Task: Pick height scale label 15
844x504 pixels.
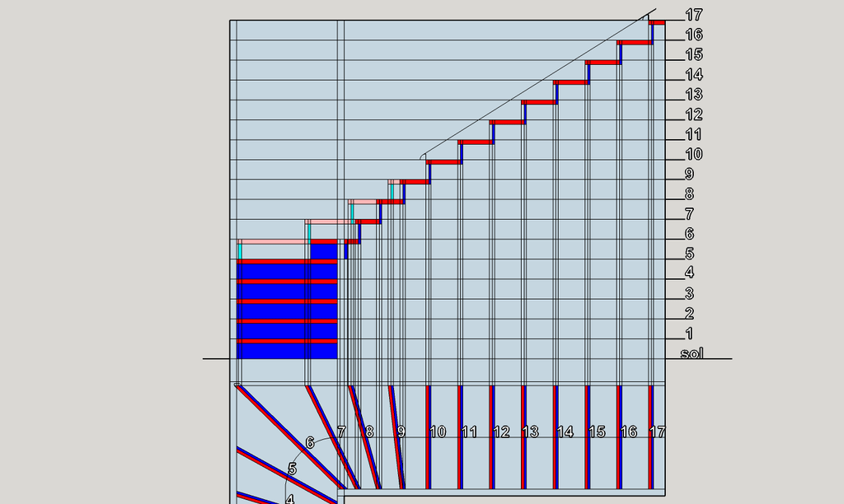Action: (x=694, y=55)
